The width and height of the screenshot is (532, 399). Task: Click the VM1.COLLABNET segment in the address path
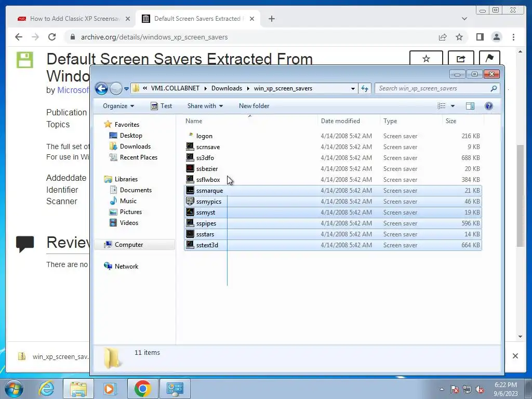point(175,88)
